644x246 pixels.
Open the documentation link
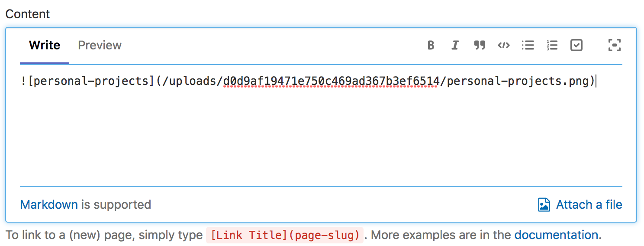pos(556,235)
